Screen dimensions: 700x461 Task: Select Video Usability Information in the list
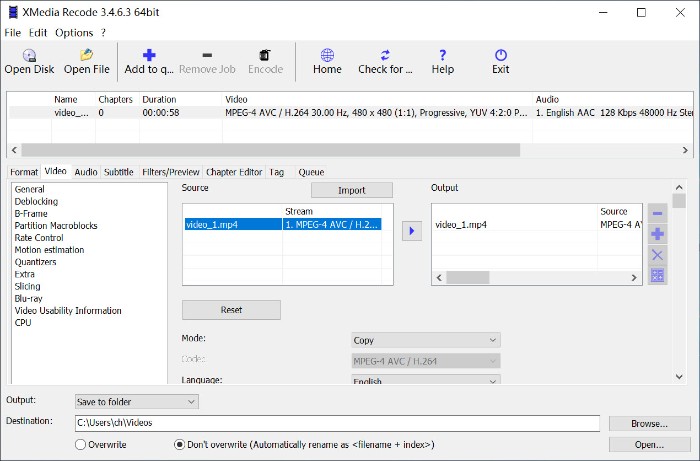coord(68,310)
